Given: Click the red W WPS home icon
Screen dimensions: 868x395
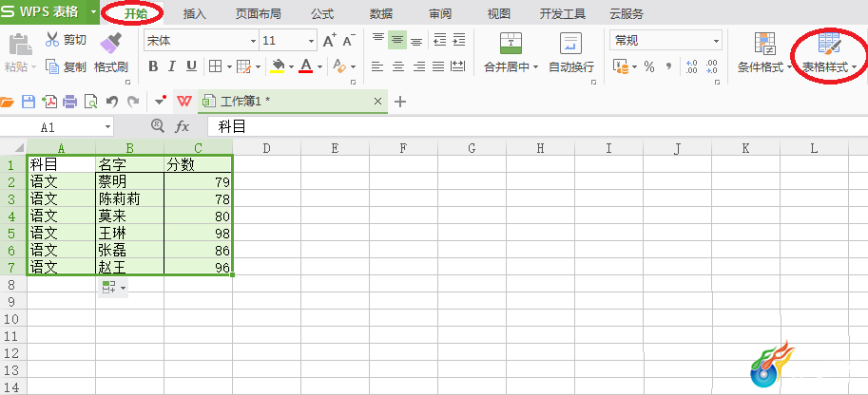Looking at the screenshot, I should (x=184, y=102).
